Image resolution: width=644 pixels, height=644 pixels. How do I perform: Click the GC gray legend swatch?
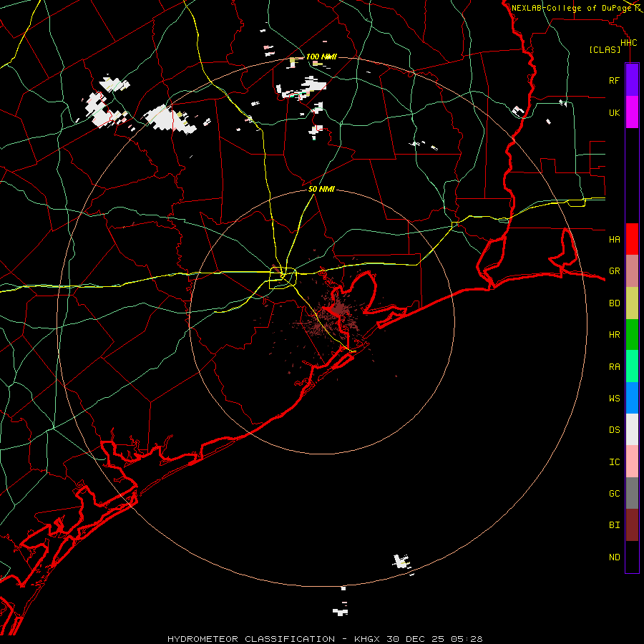(632, 493)
